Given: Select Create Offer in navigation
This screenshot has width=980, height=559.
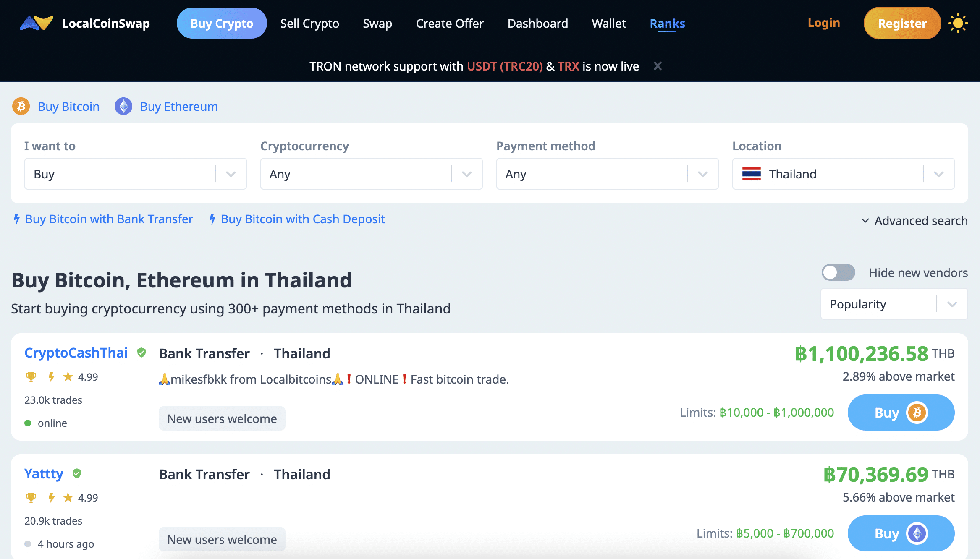Looking at the screenshot, I should 450,23.
